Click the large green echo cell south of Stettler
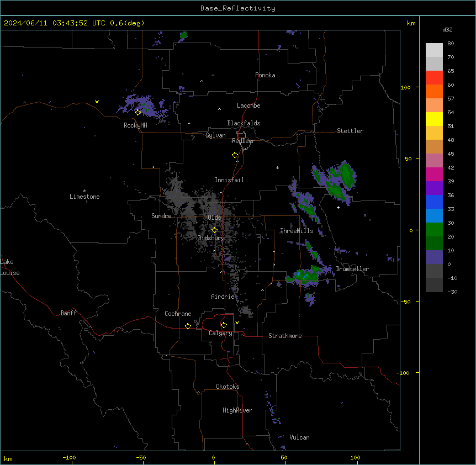 tap(341, 181)
